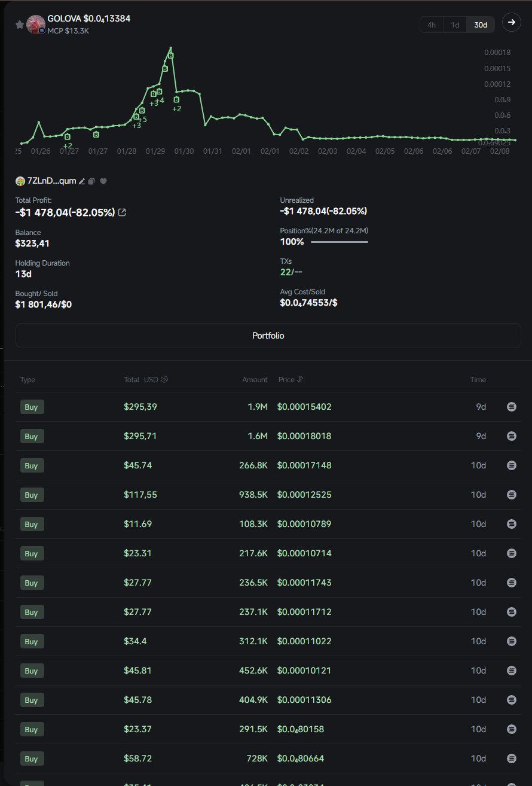Viewport: 532px width, 786px height.
Task: Switch chart to 4h timeframe
Action: point(432,25)
